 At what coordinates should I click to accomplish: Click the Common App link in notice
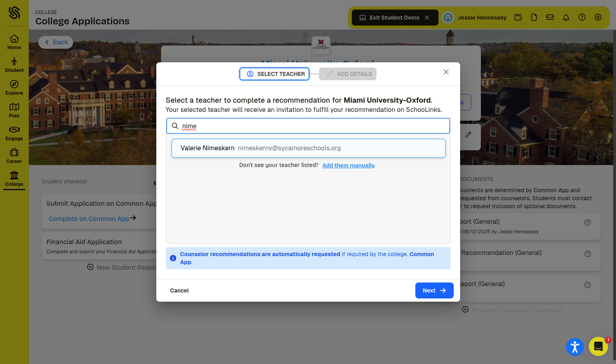click(307, 258)
